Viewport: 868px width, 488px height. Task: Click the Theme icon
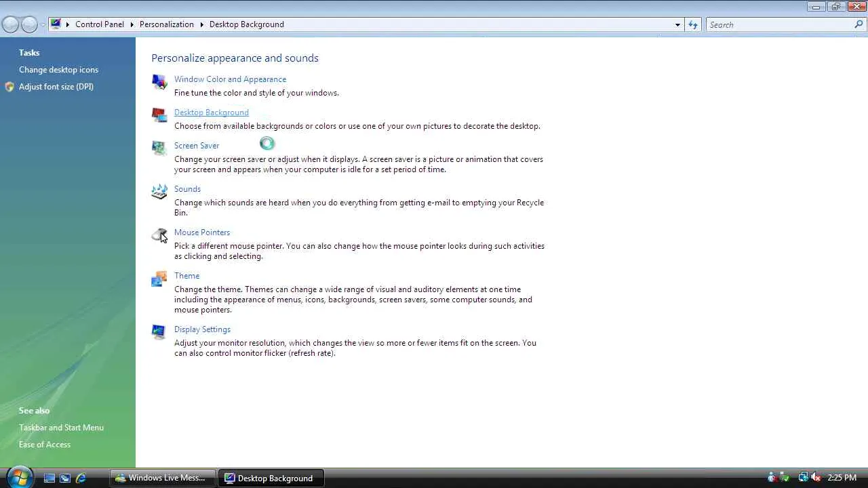(x=159, y=279)
